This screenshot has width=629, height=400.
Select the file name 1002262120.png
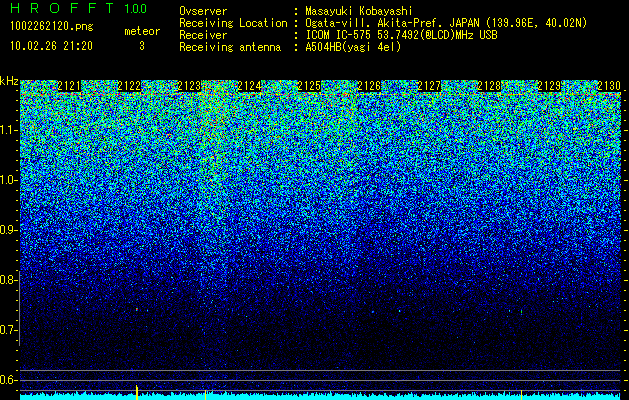51,26
